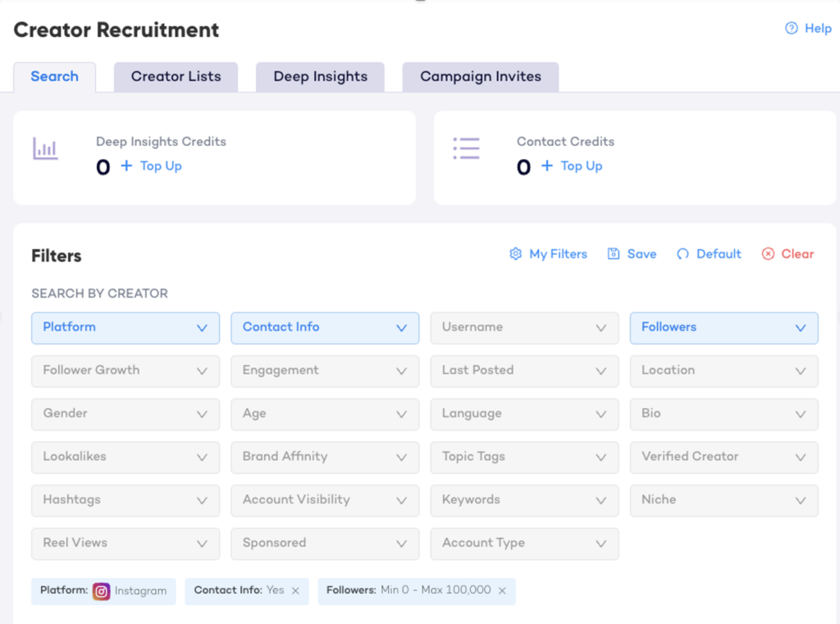Switch to the Search tab
The width and height of the screenshot is (840, 624).
(55, 77)
